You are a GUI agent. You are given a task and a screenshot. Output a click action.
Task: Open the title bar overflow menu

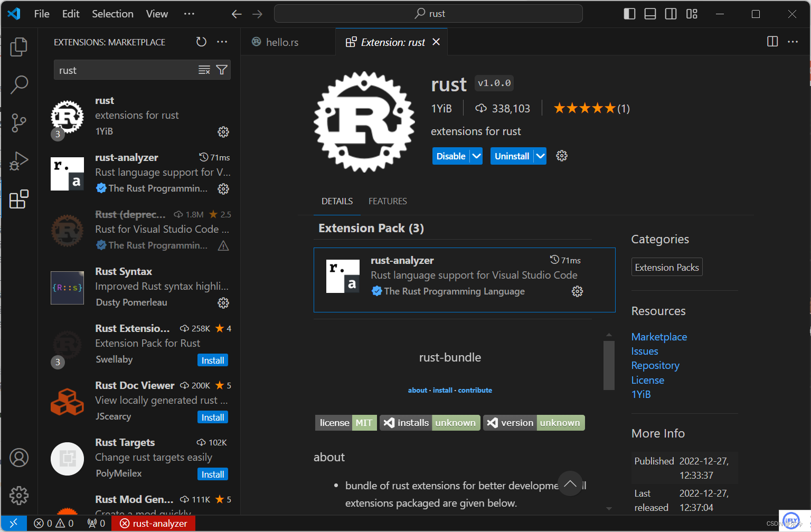pyautogui.click(x=189, y=14)
